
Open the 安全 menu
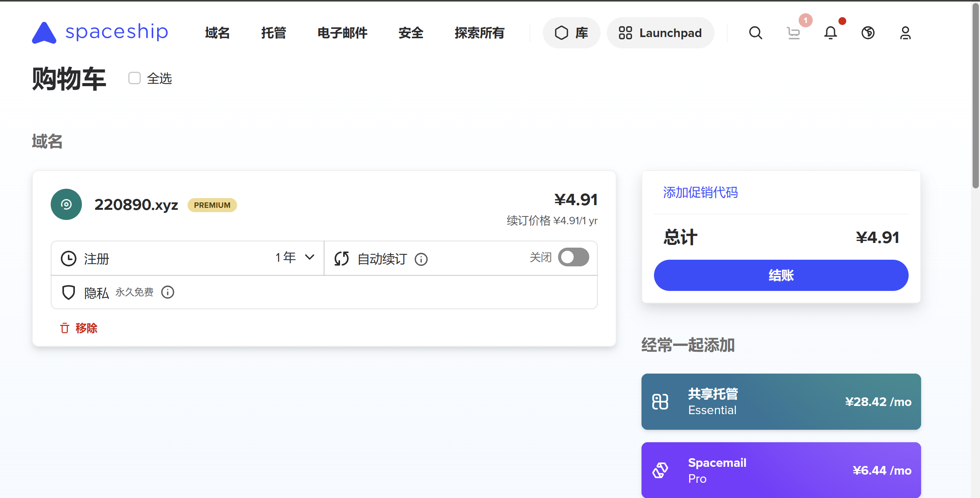pyautogui.click(x=411, y=33)
